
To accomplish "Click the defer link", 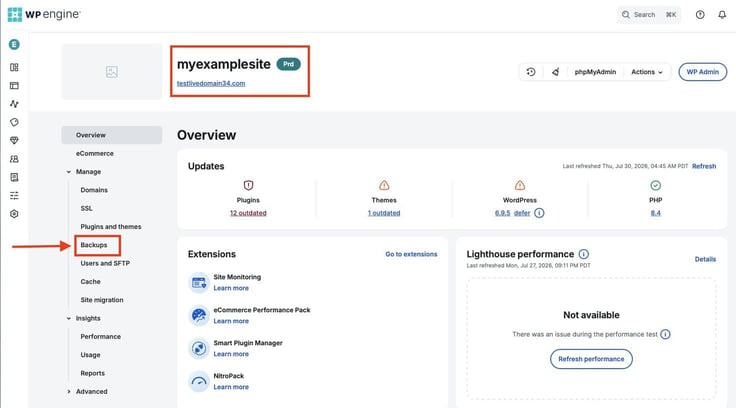I will click(522, 213).
